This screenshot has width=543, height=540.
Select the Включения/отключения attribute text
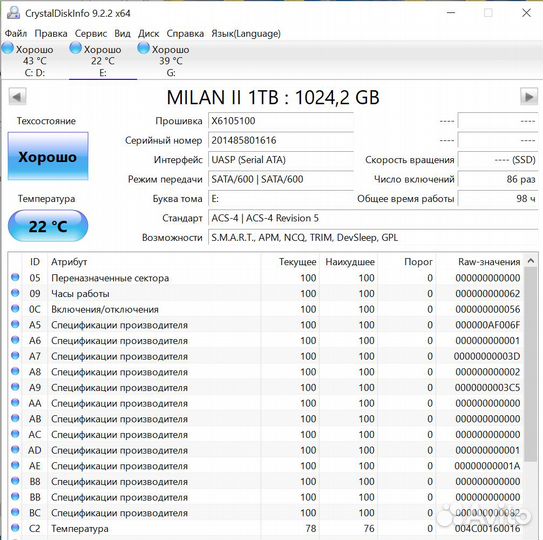pyautogui.click(x=105, y=309)
